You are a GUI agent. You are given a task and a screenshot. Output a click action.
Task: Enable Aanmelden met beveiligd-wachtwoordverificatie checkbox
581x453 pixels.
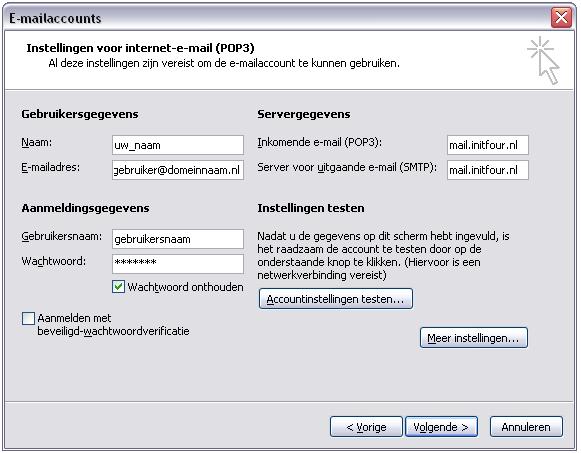tap(29, 318)
